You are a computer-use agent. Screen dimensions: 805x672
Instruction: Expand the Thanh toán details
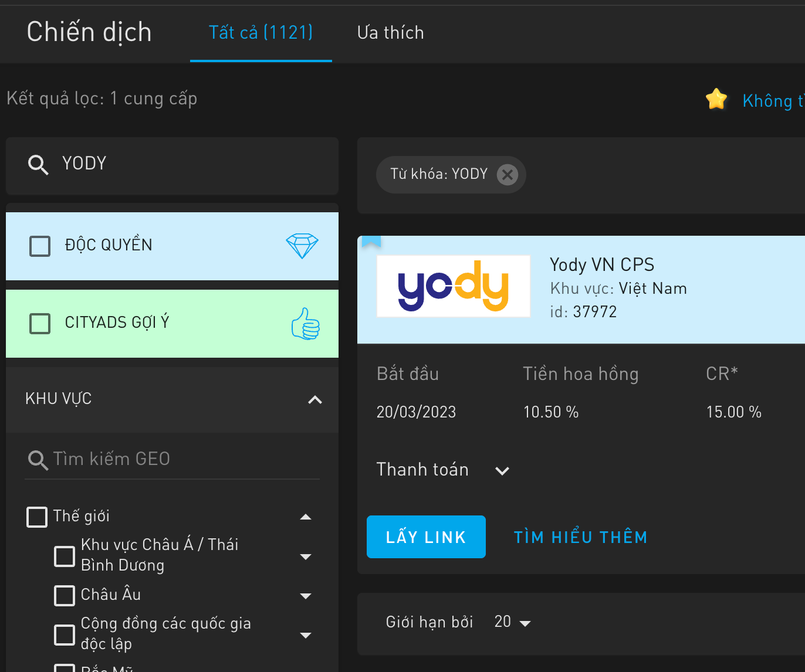pos(502,471)
